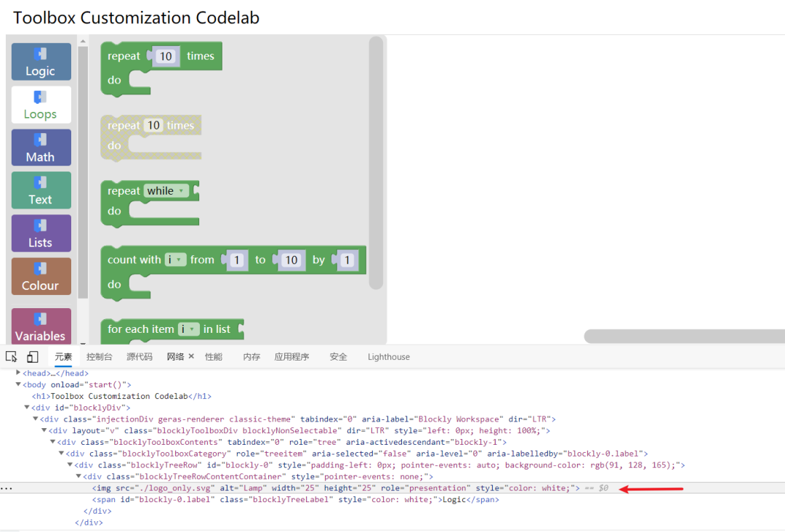
Task: Open variable 'i' dropdown in for each item block
Action: click(x=189, y=329)
